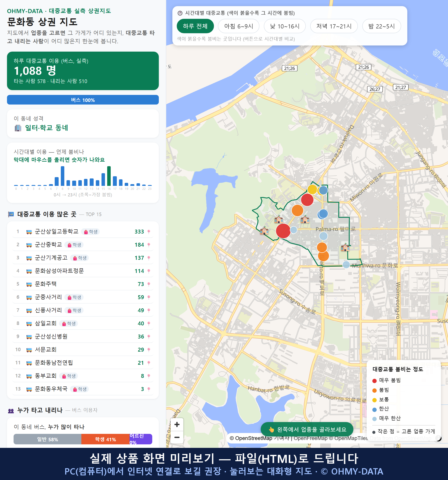Click the 매우 붐빔 red legend dot
The height and width of the screenshot is (480, 448).
point(374,381)
